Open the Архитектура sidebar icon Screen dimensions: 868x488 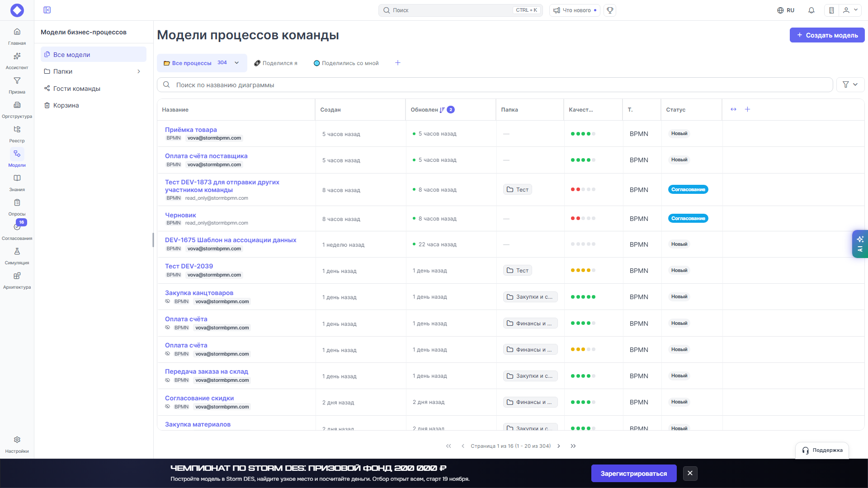point(17,276)
